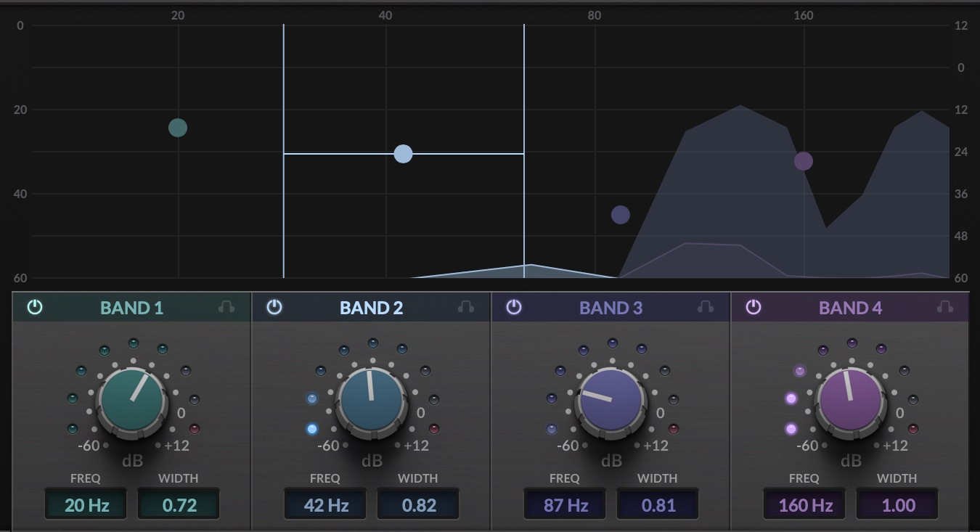The image size is (980, 532).
Task: Click the Band 1 gain knob
Action: pos(132,401)
